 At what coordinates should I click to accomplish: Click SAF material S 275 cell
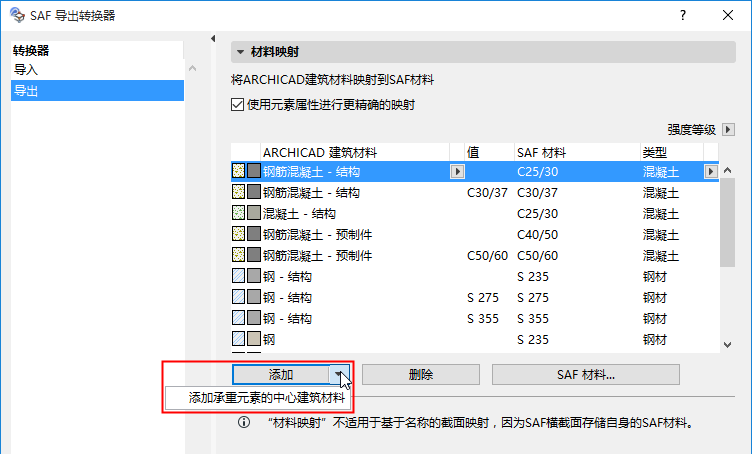pyautogui.click(x=533, y=298)
